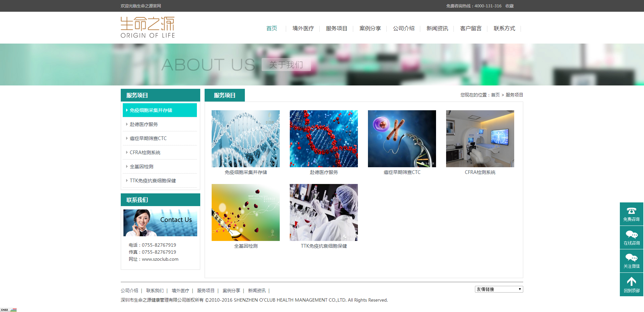Click 案例分享 footer link

231,291
